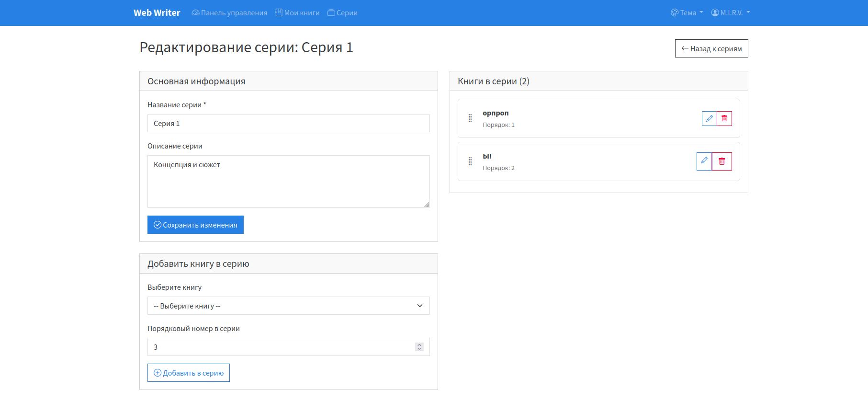Click the pencil edit icon for book ы!
The height and width of the screenshot is (412, 868).
coord(704,161)
